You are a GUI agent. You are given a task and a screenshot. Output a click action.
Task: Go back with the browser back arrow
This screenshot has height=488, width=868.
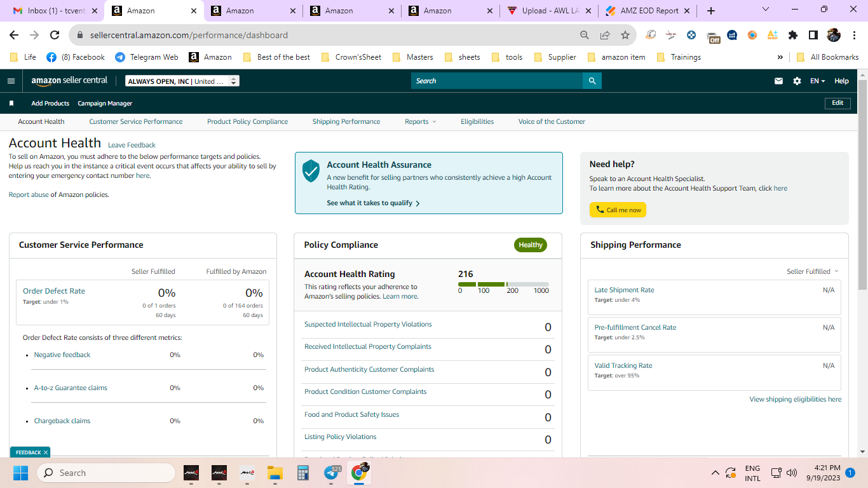click(x=14, y=35)
